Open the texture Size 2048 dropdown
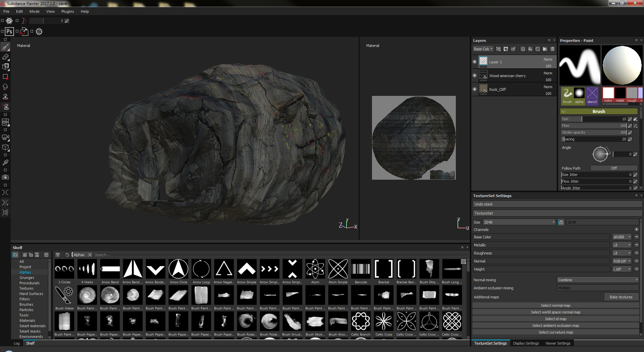The image size is (644, 352). point(519,222)
